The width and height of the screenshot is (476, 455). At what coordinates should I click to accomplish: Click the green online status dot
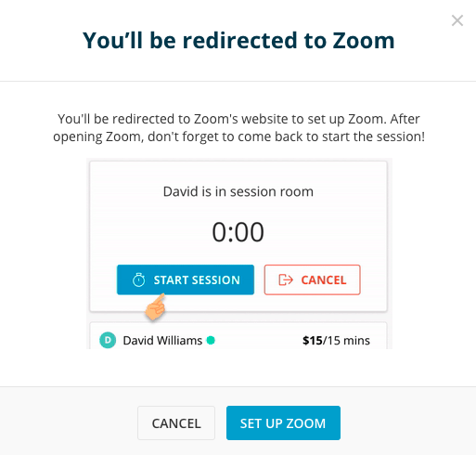click(211, 341)
